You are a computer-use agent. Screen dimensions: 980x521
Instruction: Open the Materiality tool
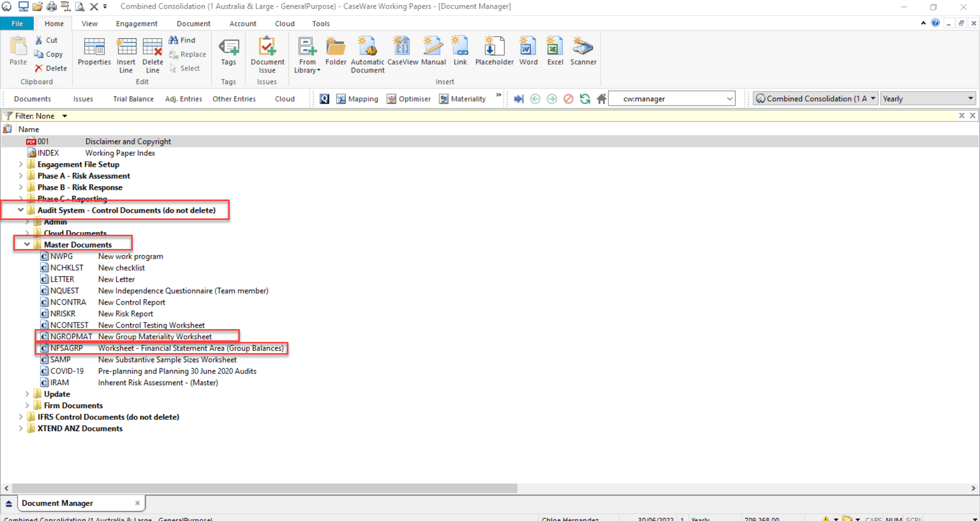click(x=462, y=98)
